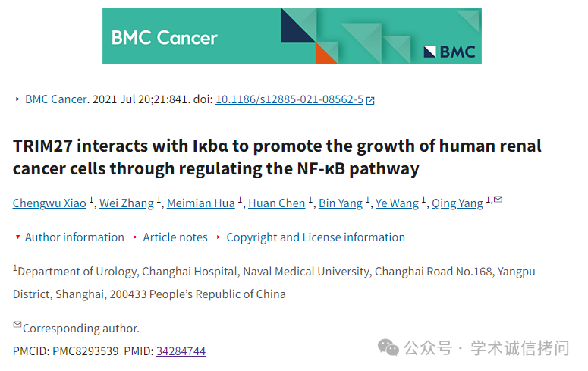The width and height of the screenshot is (588, 371).
Task: Click the envelope icon after Qing Yang
Action: pos(498,200)
